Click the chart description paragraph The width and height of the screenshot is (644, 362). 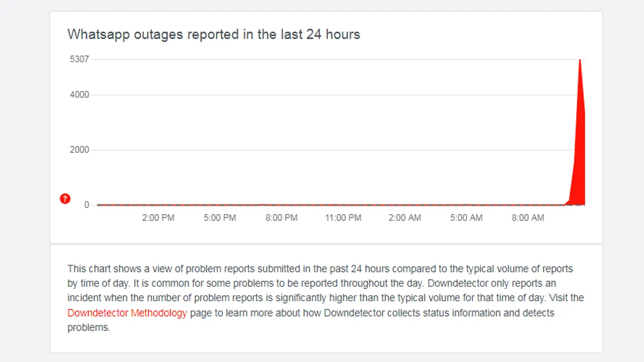coord(326,298)
